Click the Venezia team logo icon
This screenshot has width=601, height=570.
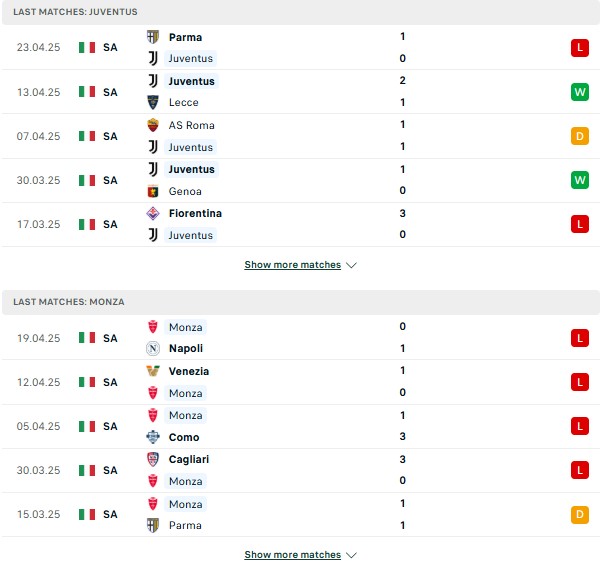click(x=153, y=371)
